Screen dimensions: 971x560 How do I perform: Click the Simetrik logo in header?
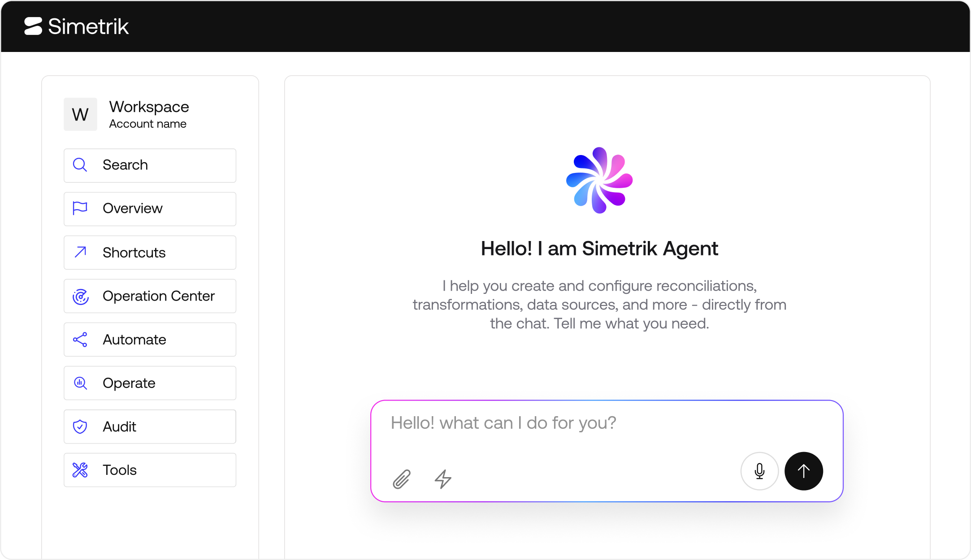[x=76, y=26]
